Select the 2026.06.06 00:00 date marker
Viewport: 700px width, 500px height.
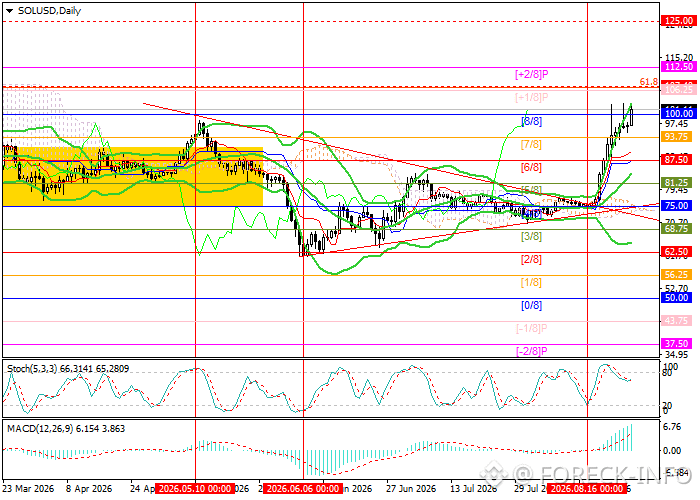tap(303, 488)
